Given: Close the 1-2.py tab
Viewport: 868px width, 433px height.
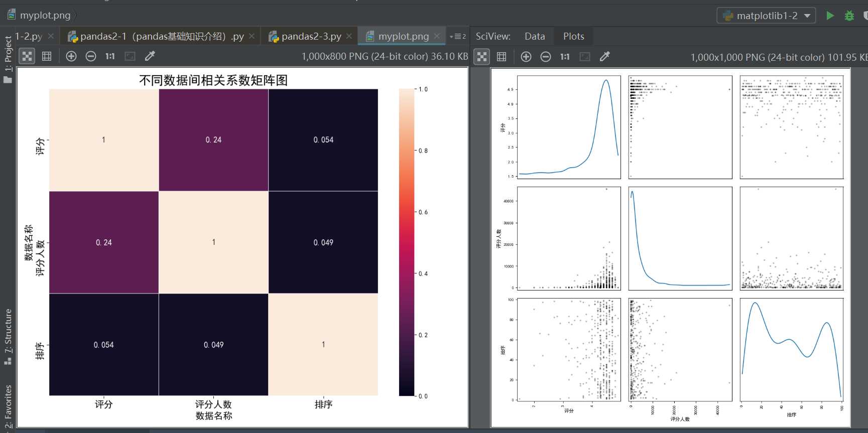Looking at the screenshot, I should click(51, 36).
